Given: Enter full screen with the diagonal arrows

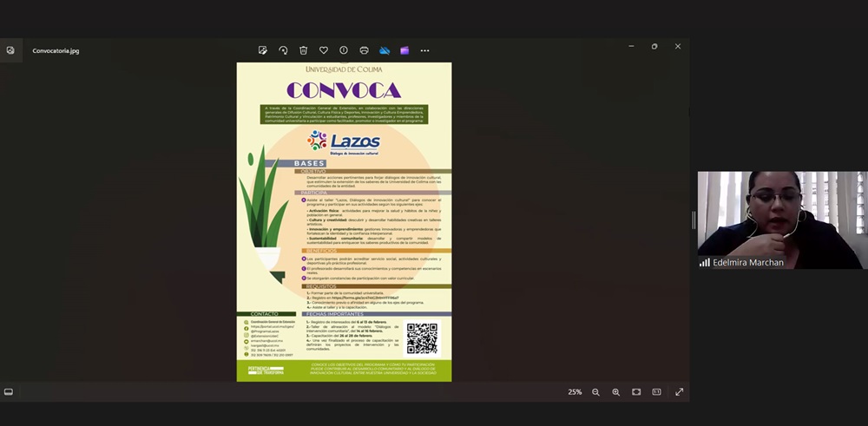Looking at the screenshot, I should point(679,392).
